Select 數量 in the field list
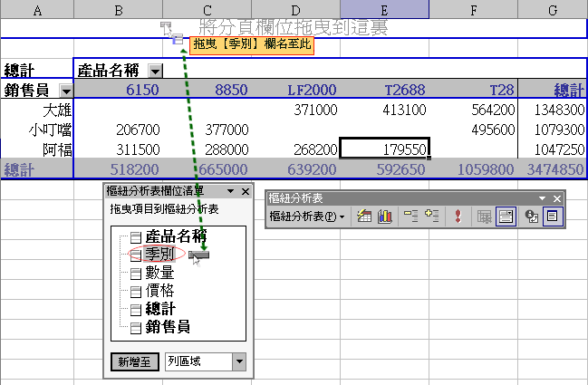 click(x=159, y=273)
